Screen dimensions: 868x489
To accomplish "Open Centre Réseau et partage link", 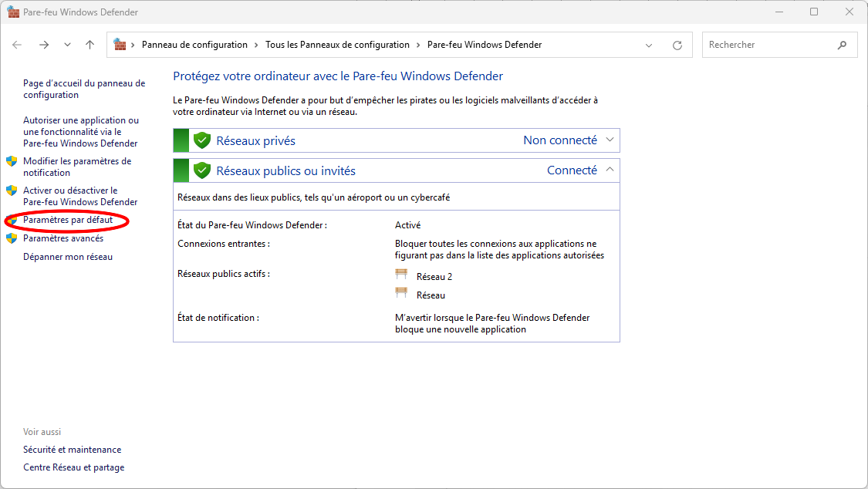I will (x=73, y=467).
